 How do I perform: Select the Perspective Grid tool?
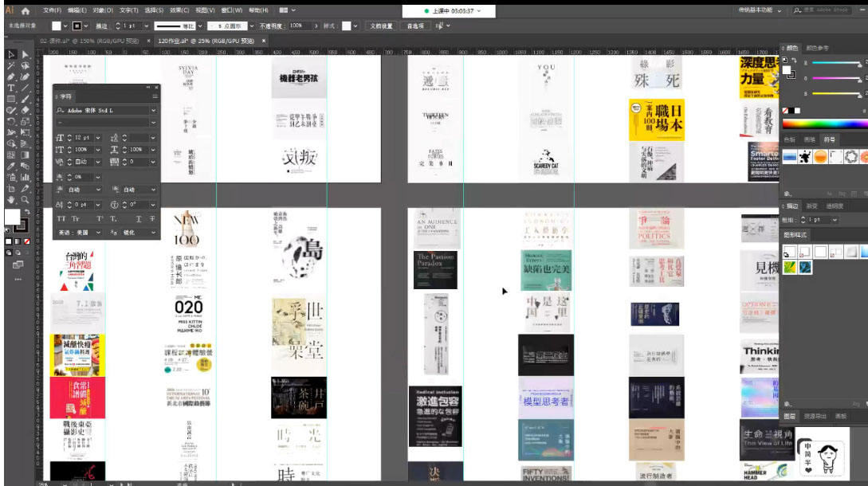click(25, 144)
